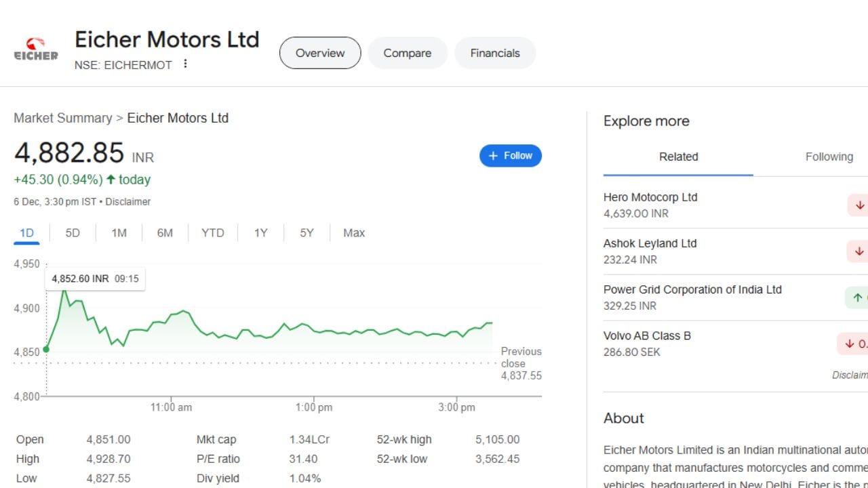
Task: Select the 5D chart range
Action: (x=73, y=232)
